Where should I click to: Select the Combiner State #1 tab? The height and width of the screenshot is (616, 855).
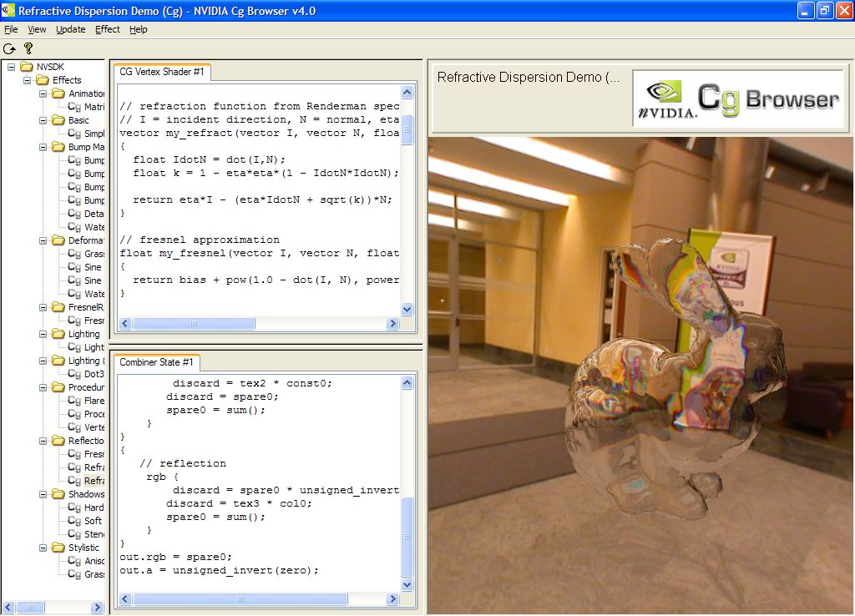(156, 362)
